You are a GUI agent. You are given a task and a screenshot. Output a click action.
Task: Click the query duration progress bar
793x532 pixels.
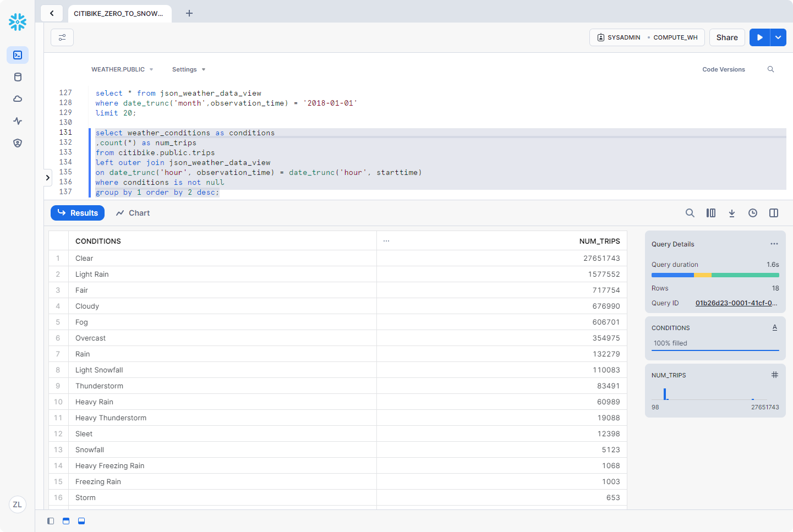pos(715,275)
